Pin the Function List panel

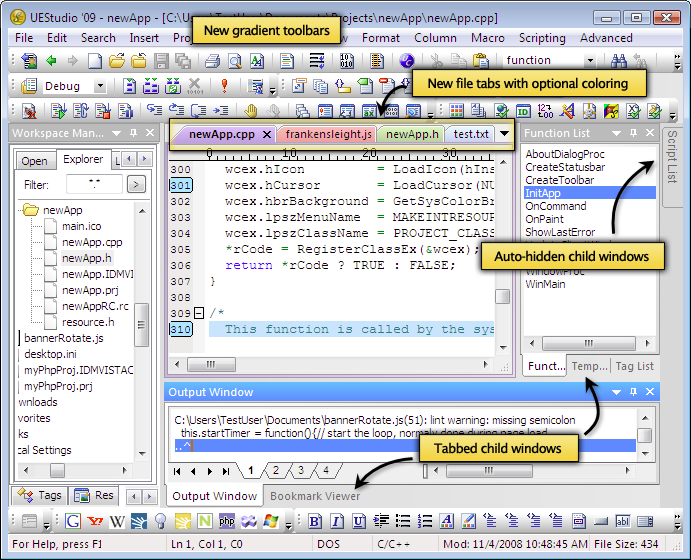[633, 133]
